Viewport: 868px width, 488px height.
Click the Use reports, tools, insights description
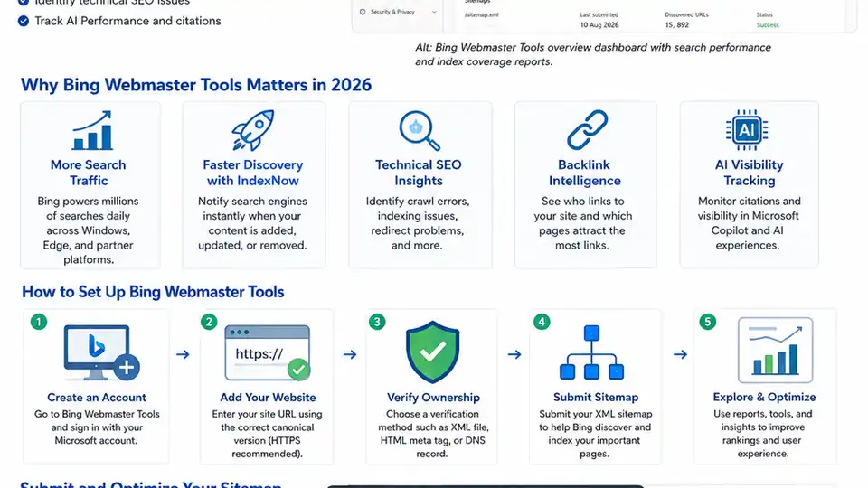pyautogui.click(x=763, y=433)
